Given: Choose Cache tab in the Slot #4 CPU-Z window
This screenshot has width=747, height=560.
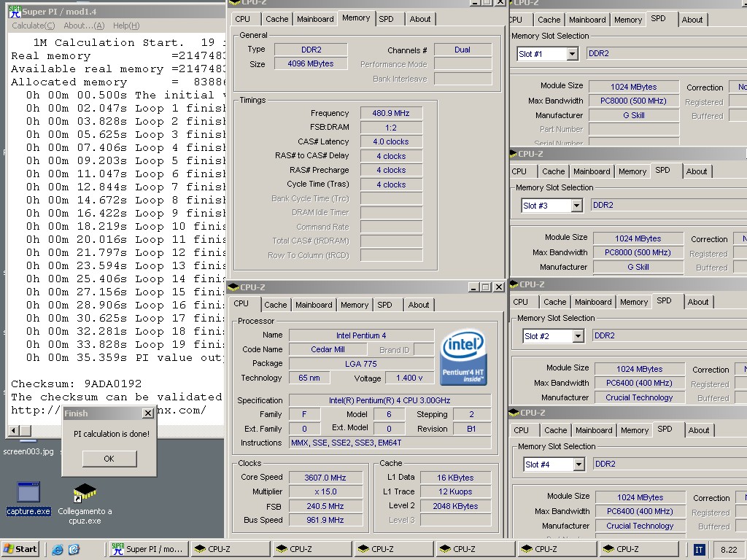Looking at the screenshot, I should pyautogui.click(x=555, y=430).
